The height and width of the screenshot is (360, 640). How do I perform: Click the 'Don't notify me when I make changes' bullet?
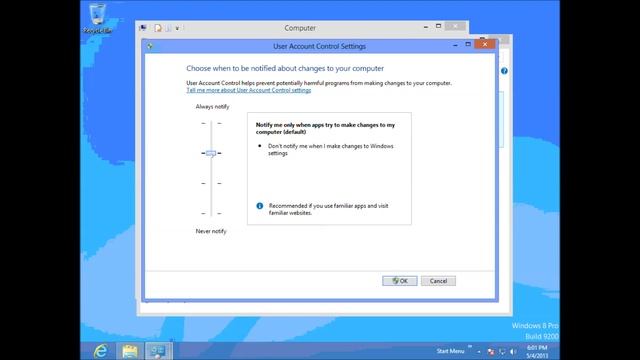(331, 149)
